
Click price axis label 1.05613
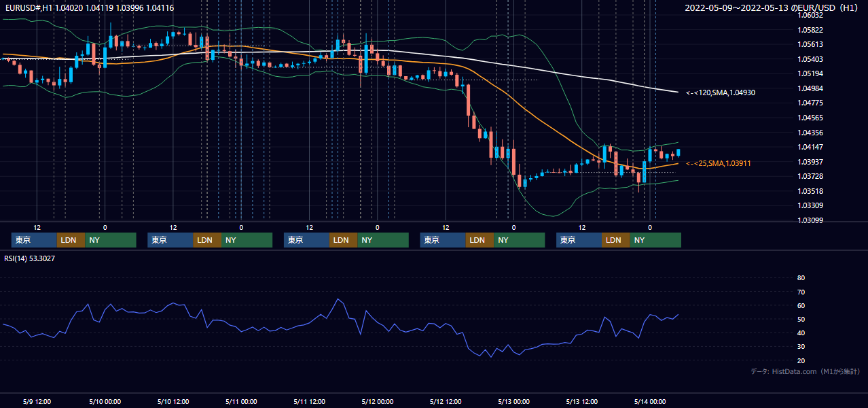point(810,44)
